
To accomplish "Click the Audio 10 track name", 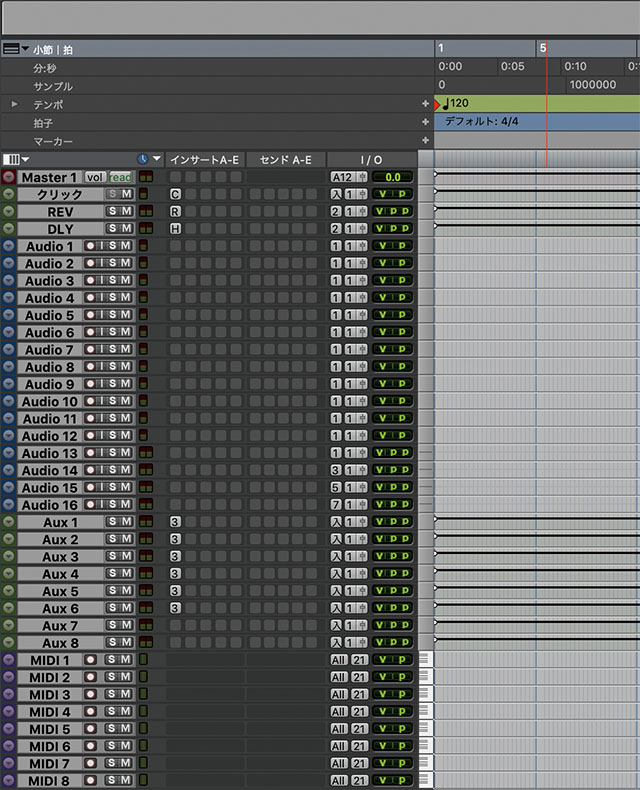I will (x=49, y=402).
